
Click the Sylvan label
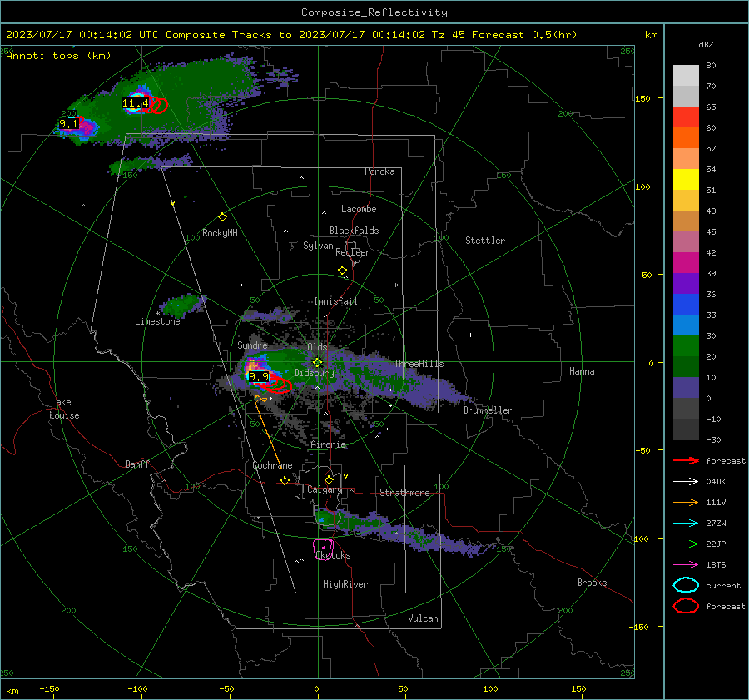coord(318,246)
